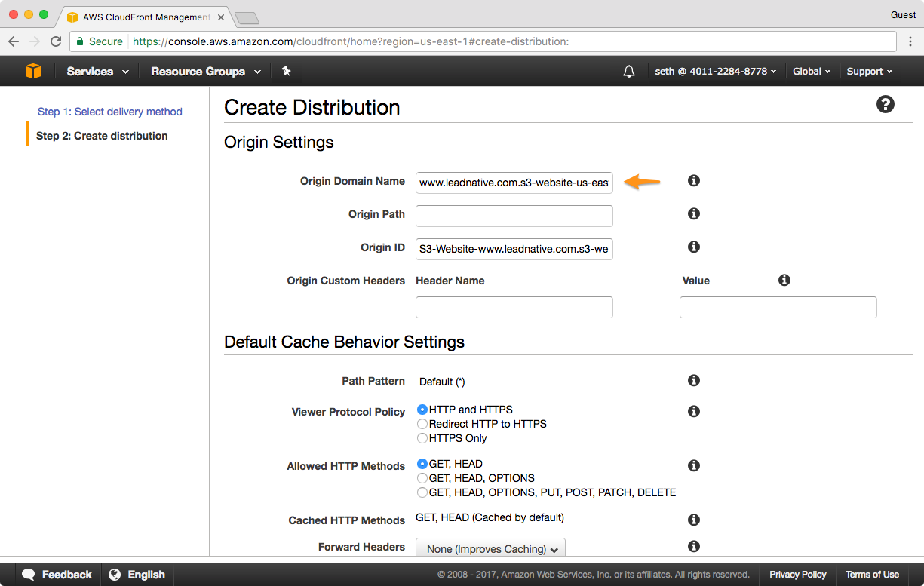924x586 pixels.
Task: Click the Feedback button in footer
Action: [x=57, y=575]
